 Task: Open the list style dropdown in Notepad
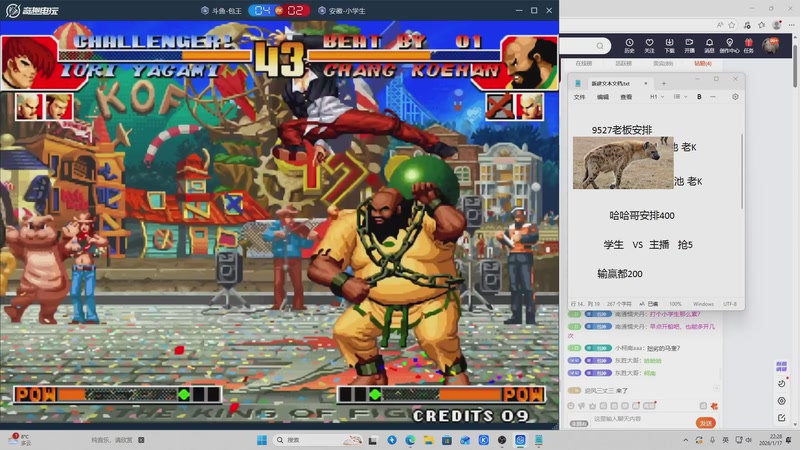tap(680, 96)
